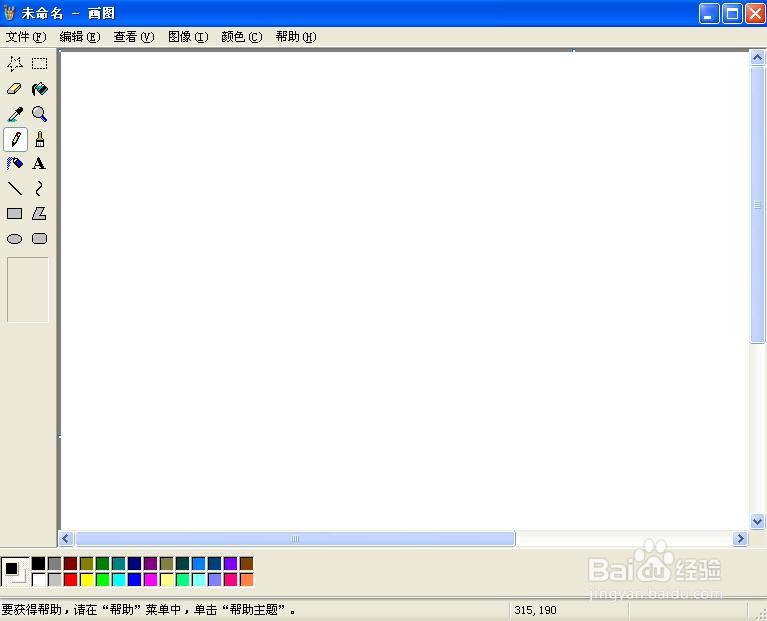The height and width of the screenshot is (621, 767).
Task: Open the 编辑(E) menu
Action: tap(80, 37)
